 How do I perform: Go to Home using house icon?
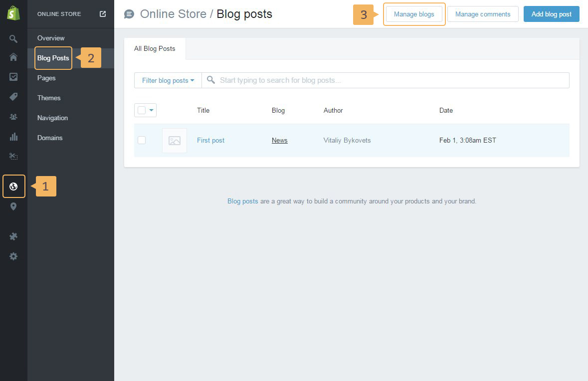[13, 57]
